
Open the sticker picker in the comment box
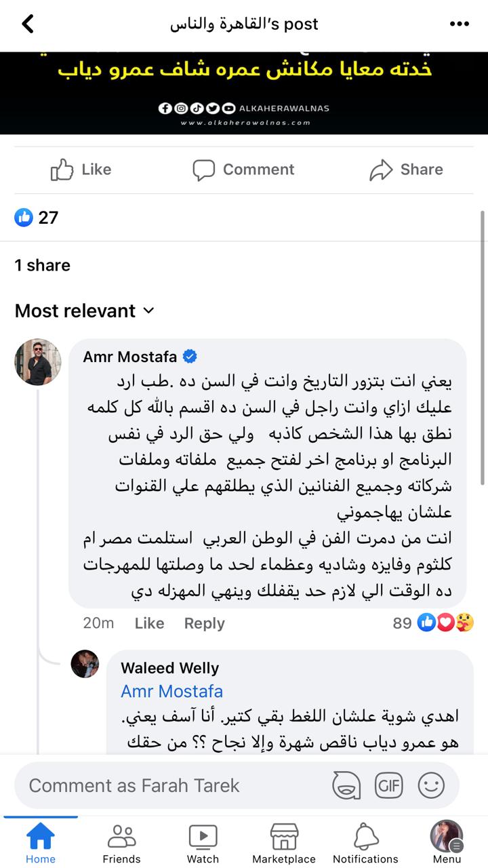[x=346, y=786]
